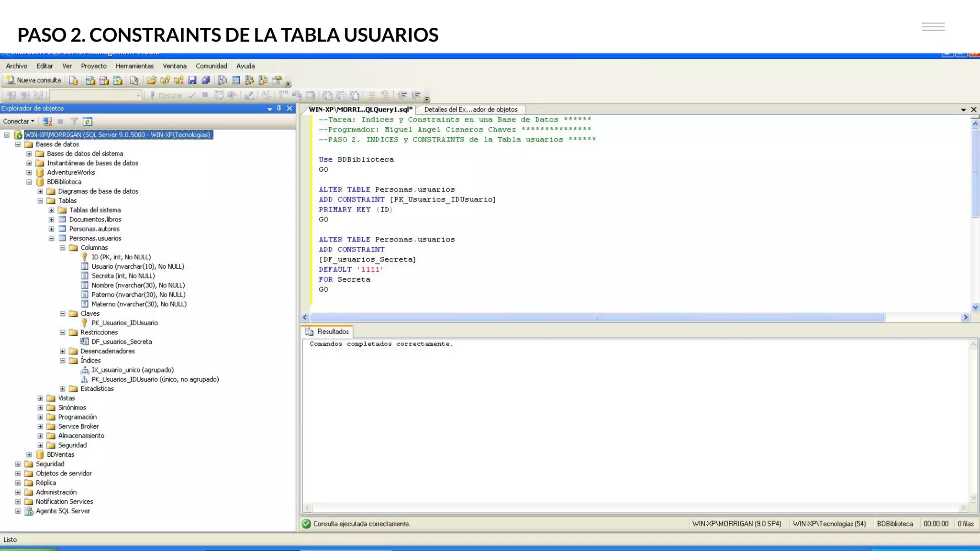The height and width of the screenshot is (551, 980).
Task: Toggle auto-hide pin on Explorador de objetos
Action: pyautogui.click(x=279, y=109)
